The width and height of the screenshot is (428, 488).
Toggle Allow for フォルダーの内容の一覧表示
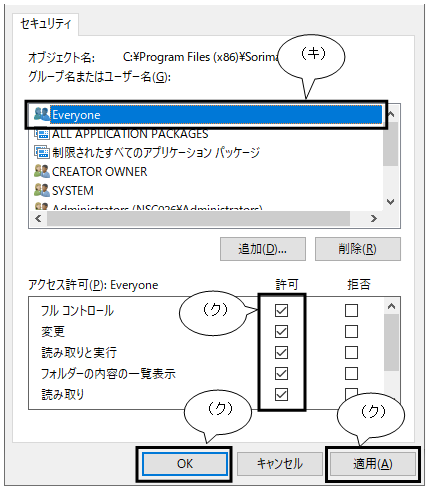click(281, 373)
